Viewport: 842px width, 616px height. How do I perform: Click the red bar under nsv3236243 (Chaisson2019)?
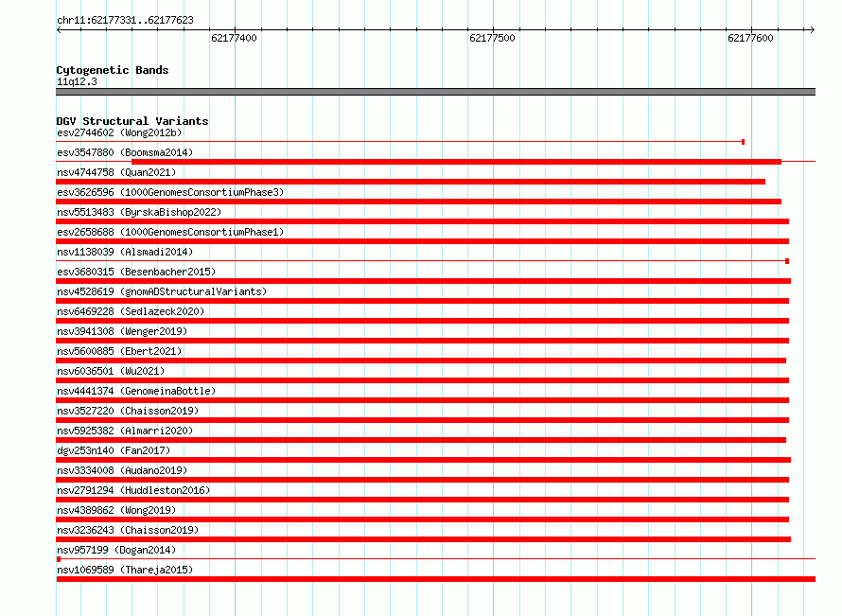pos(424,539)
